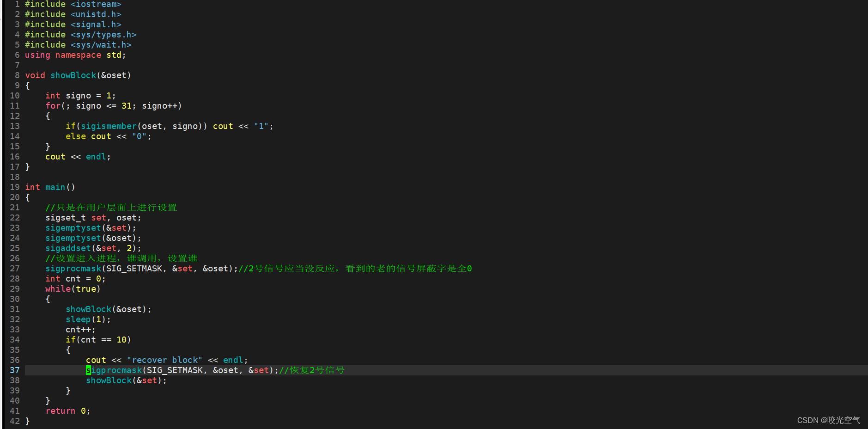
Task: Click 'else cout << "0";' line
Action: pyautogui.click(x=109, y=136)
